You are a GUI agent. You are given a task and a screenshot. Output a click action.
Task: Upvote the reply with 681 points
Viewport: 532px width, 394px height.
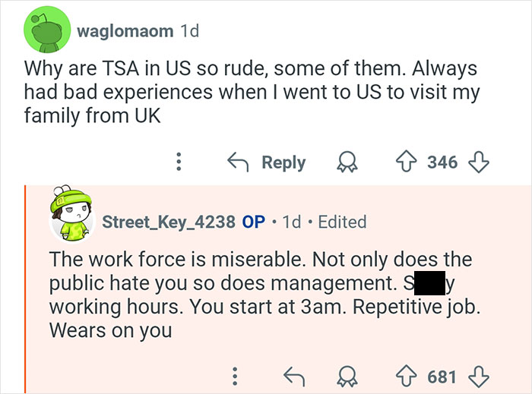pyautogui.click(x=407, y=374)
